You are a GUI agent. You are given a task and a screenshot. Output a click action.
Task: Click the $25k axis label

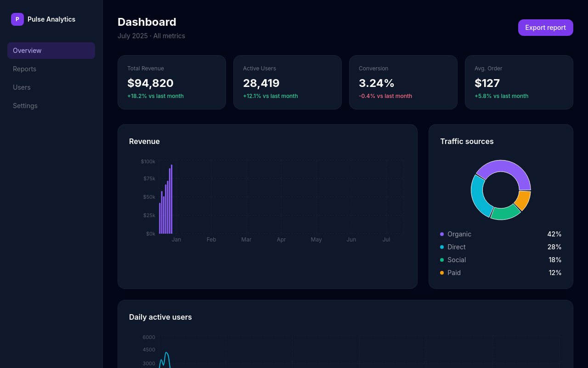click(149, 215)
